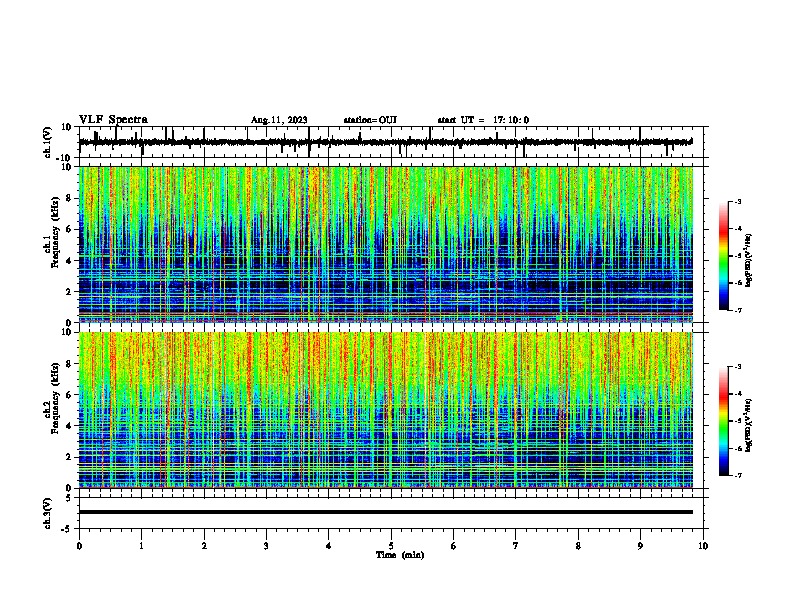Click the "5" tick label on Time axis
Screen dimensions: 792x612
(x=391, y=546)
